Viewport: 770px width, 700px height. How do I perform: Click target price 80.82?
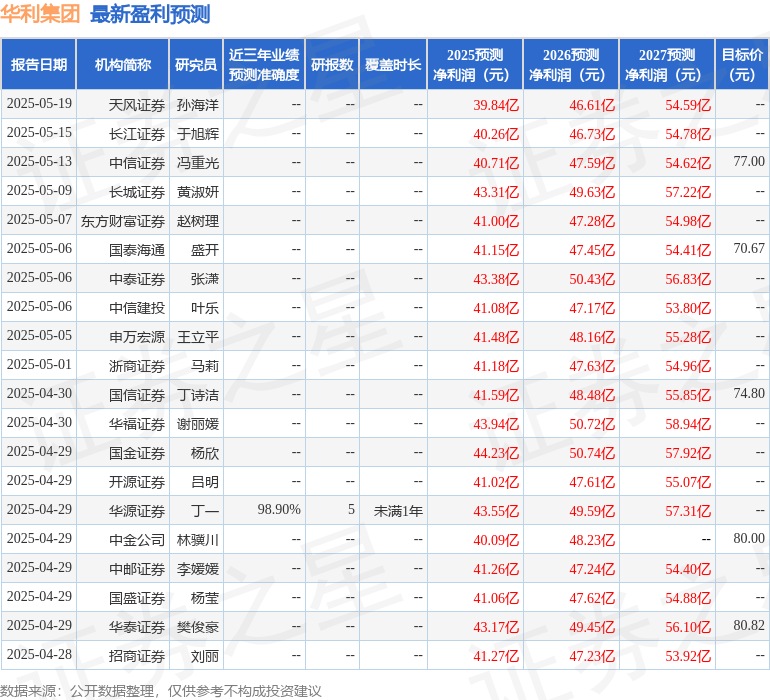tap(749, 625)
